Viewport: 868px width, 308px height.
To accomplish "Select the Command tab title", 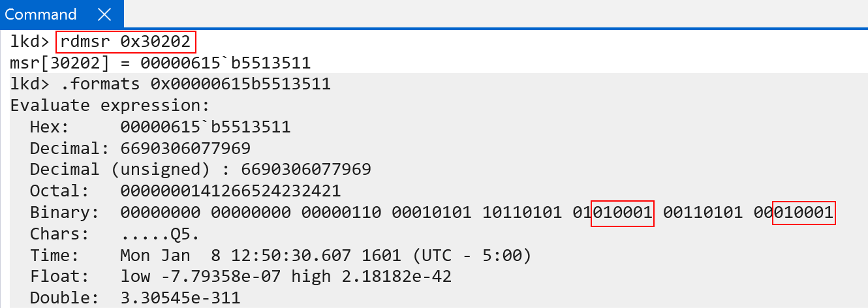I will tap(40, 14).
